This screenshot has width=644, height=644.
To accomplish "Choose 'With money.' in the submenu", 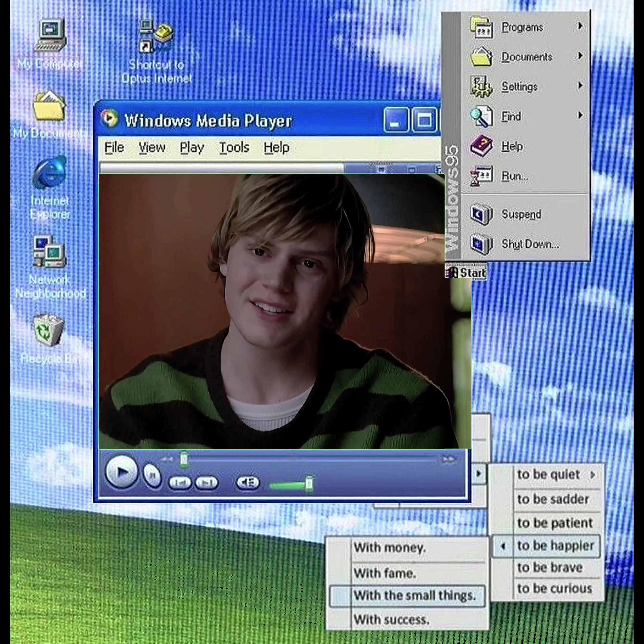I will 389,548.
